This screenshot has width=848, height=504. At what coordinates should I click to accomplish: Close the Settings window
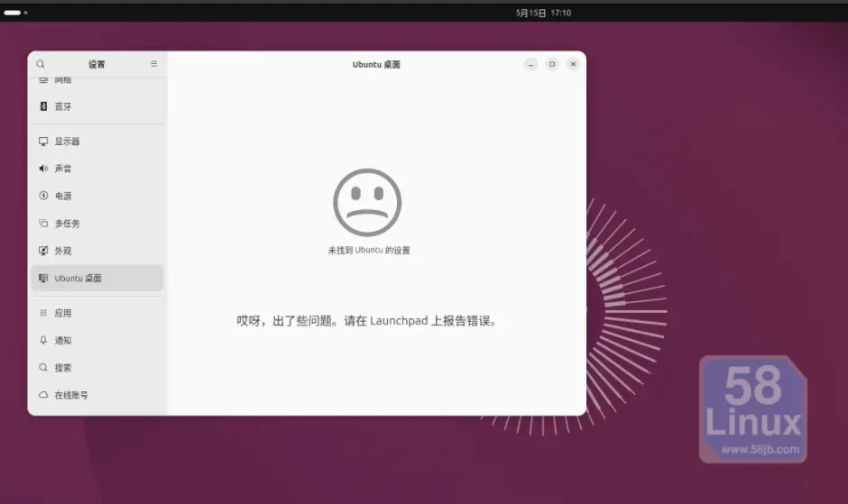tap(573, 64)
